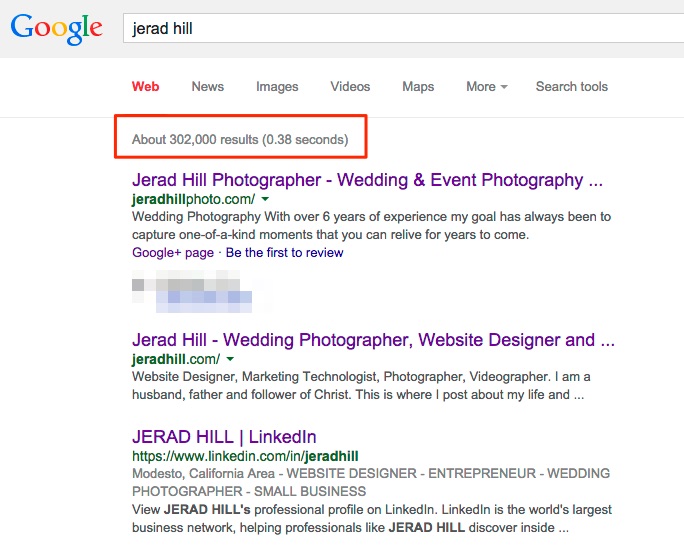
Task: Open Jerad Hill Wedding Photographer Website Designer result
Action: click(x=373, y=340)
